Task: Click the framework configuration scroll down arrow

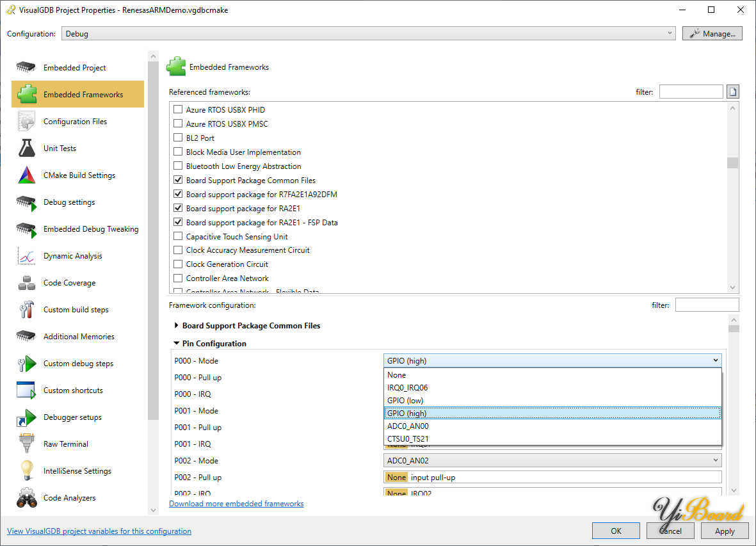Action: click(734, 490)
